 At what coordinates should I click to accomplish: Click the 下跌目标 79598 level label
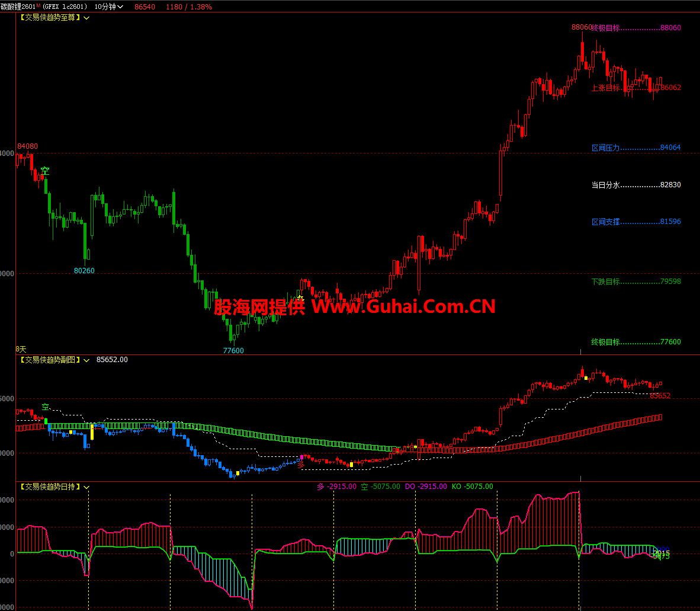(636, 281)
